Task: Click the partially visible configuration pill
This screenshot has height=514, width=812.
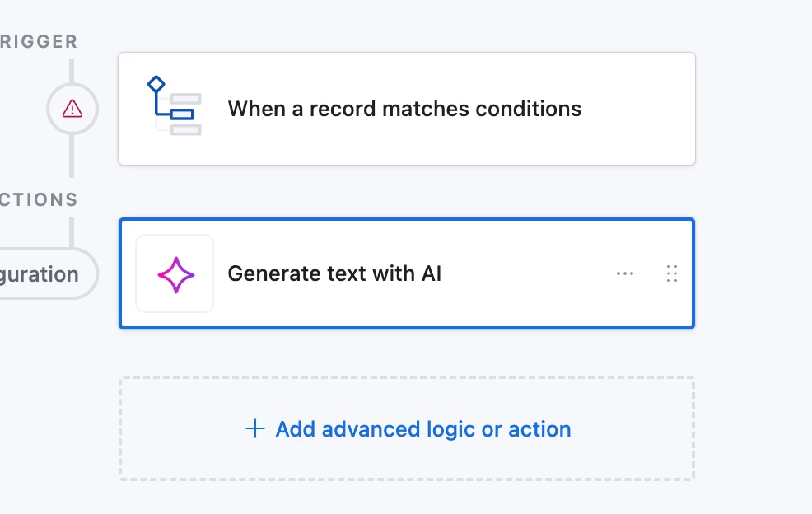Action: [x=48, y=273]
